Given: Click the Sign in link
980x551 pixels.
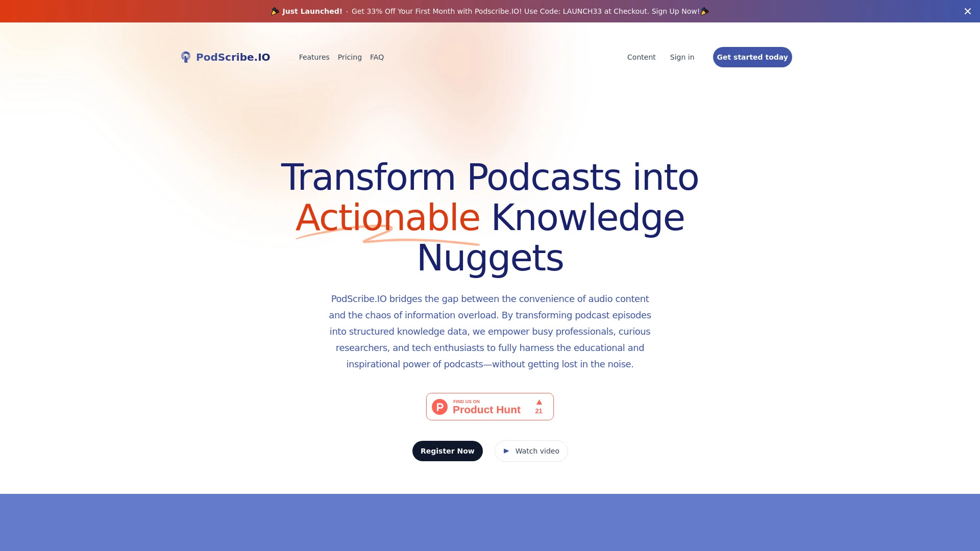Looking at the screenshot, I should 682,57.
